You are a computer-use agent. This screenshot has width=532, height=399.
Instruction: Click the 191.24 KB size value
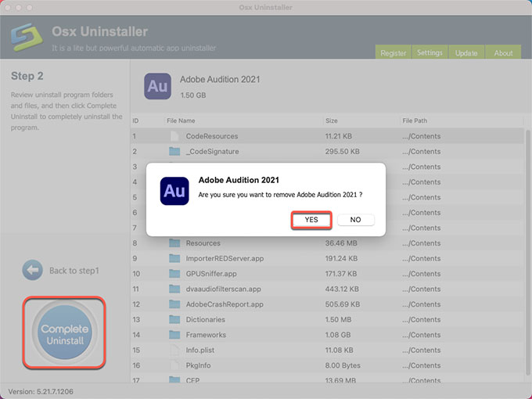coord(341,258)
